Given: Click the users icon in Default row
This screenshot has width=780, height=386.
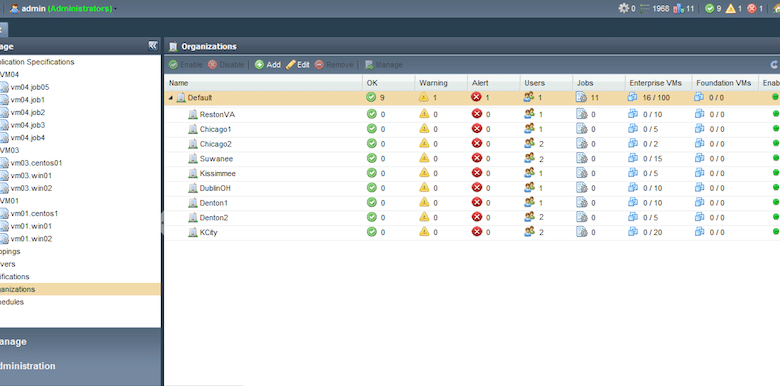Looking at the screenshot, I should click(529, 97).
